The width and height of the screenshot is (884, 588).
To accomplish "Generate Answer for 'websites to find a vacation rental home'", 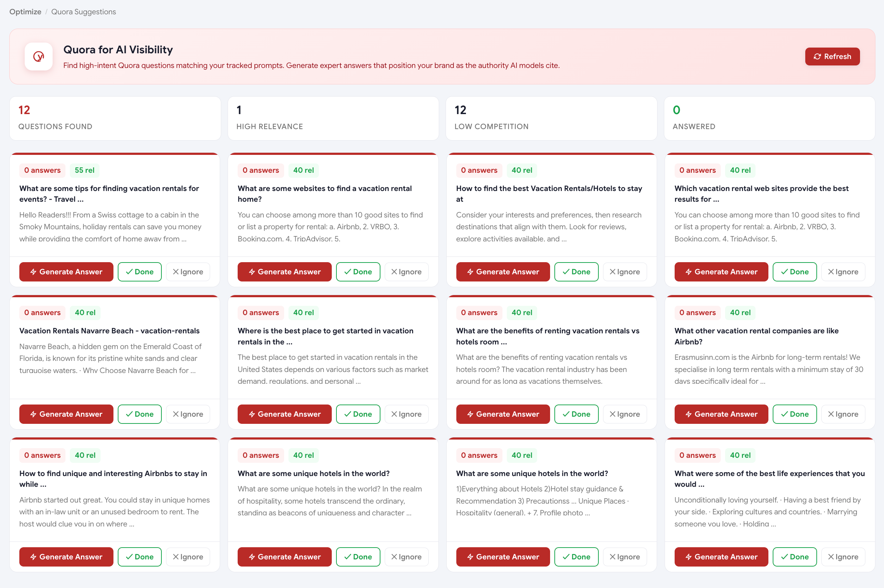I will click(x=285, y=272).
